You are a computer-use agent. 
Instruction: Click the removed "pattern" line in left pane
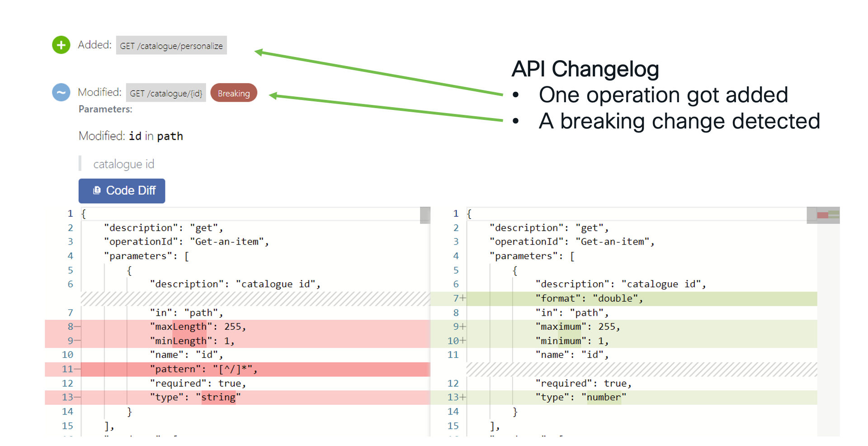coord(203,370)
